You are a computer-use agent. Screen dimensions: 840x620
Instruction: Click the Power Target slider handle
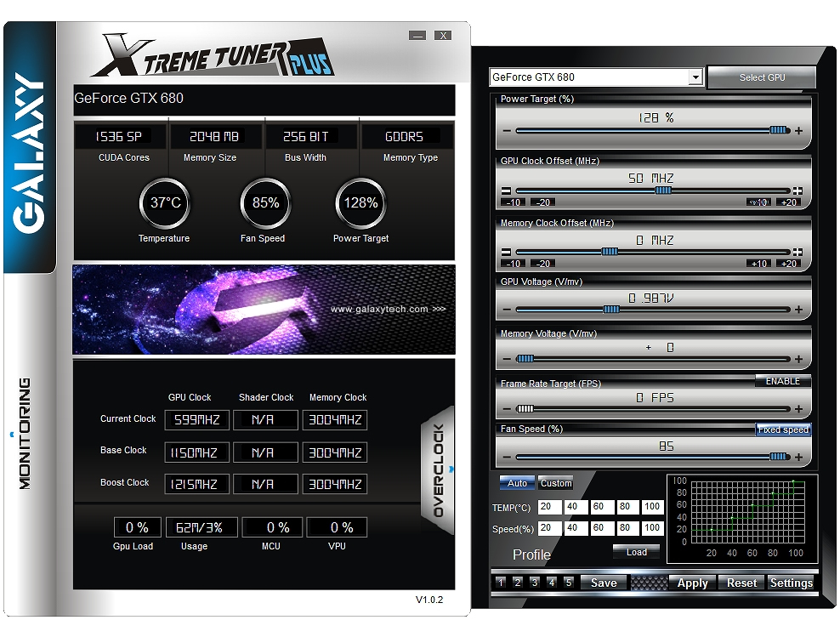pyautogui.click(x=778, y=130)
